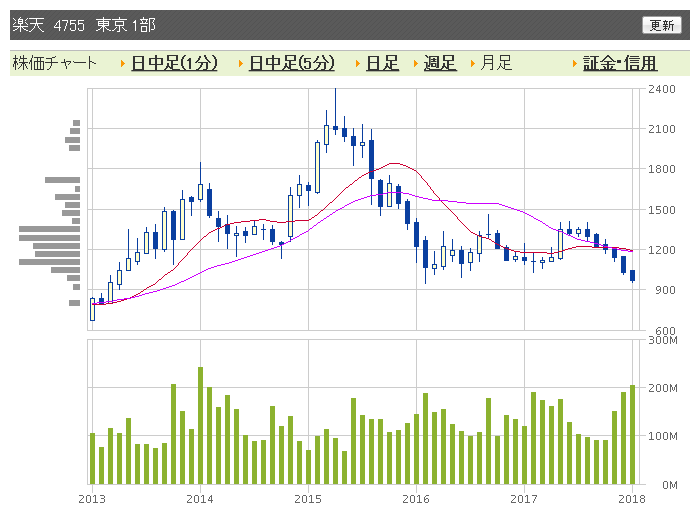The height and width of the screenshot is (524, 699).
Task: Click orange arrow icon before 証金・信用
Action: pyautogui.click(x=575, y=64)
